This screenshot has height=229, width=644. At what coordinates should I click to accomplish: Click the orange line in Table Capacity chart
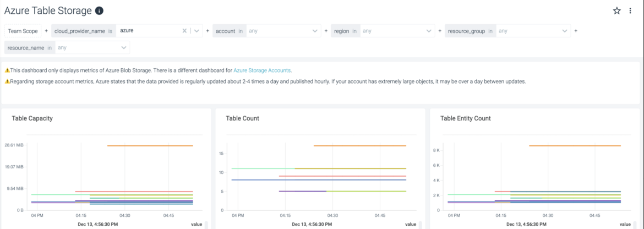click(150, 146)
